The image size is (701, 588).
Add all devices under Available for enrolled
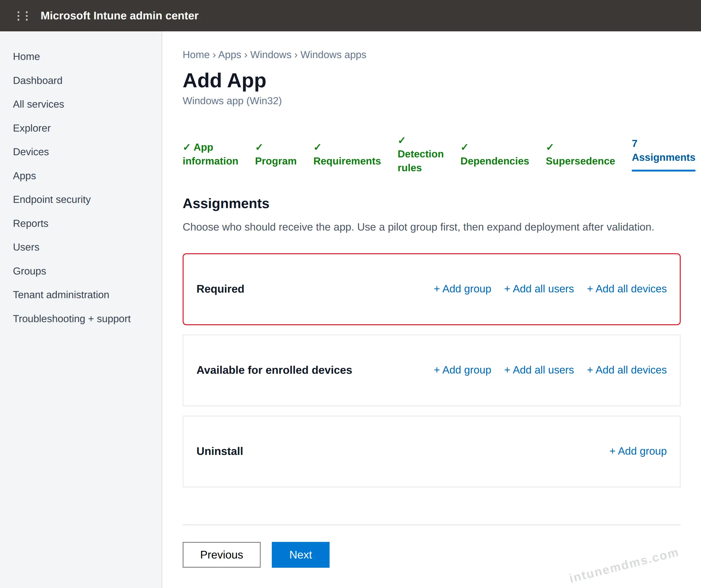point(626,370)
